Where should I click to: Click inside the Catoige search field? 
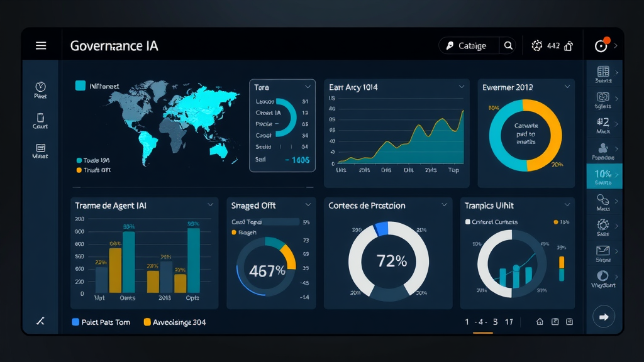(473, 45)
